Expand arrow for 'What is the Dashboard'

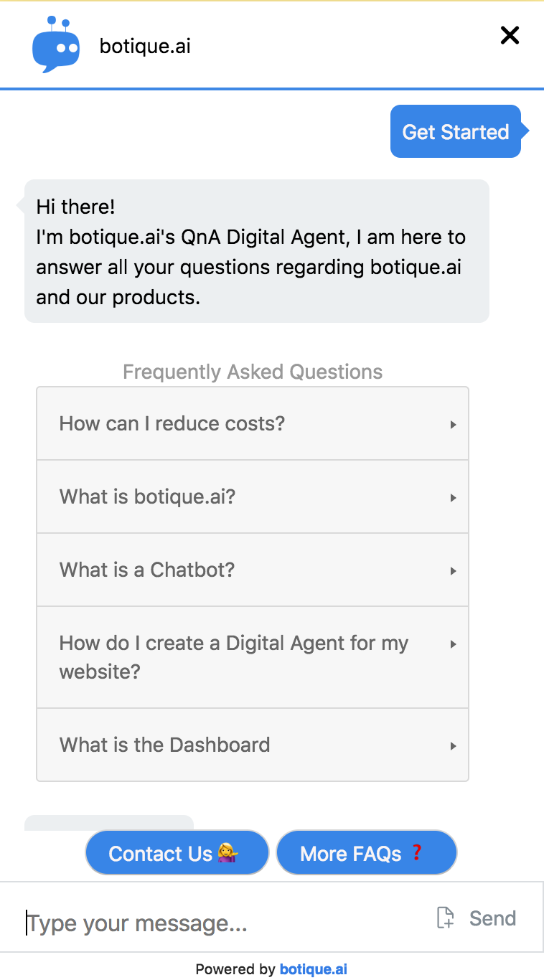pyautogui.click(x=453, y=746)
